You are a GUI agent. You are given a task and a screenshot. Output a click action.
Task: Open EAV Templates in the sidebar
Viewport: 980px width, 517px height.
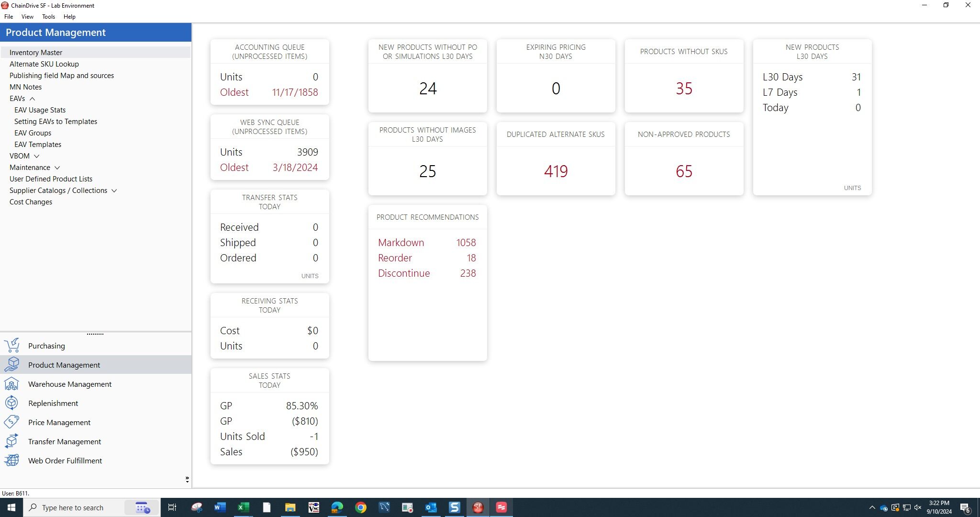pyautogui.click(x=38, y=145)
